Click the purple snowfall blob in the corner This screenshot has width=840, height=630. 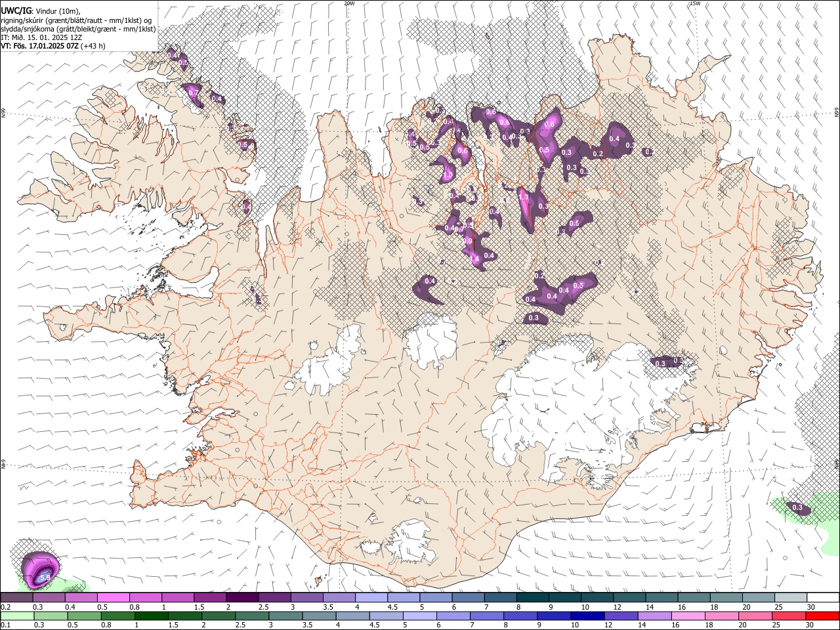click(41, 570)
